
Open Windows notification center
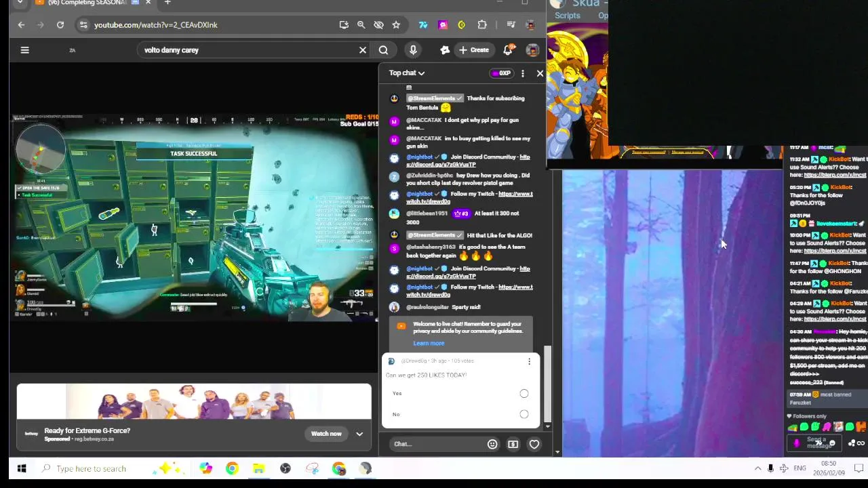point(859,468)
